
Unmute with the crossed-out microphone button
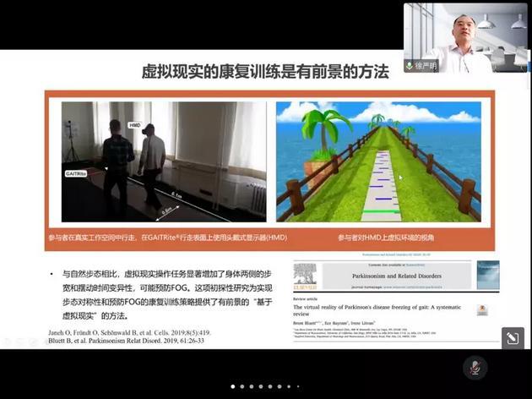[475, 367]
